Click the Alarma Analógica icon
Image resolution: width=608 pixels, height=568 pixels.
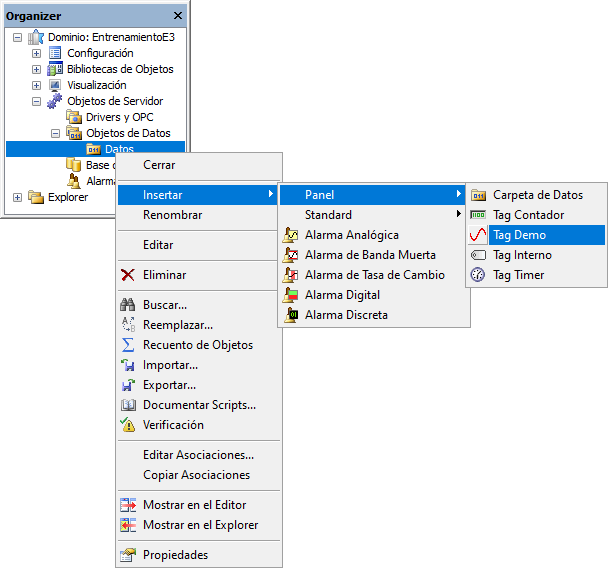(291, 235)
